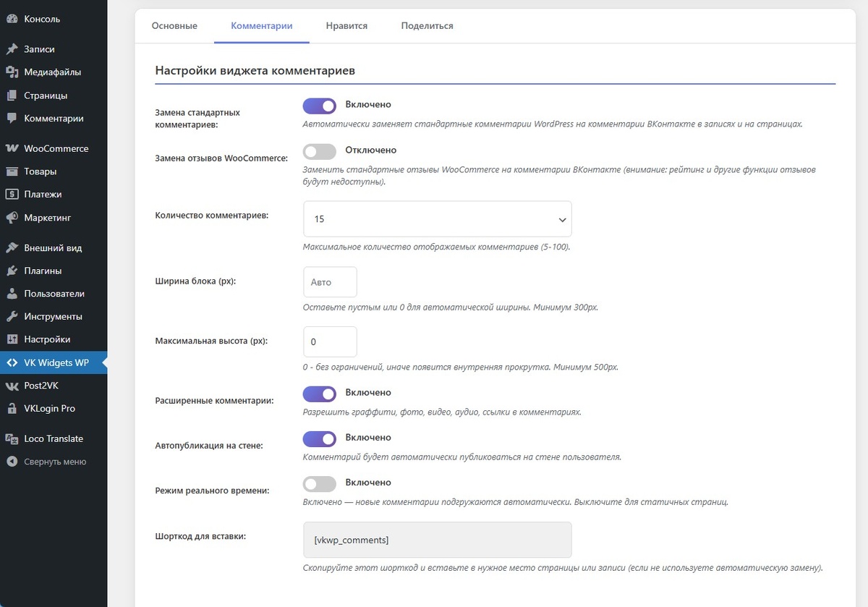Click the VK Widgets WP code icon
Viewport: 868px width, 607px height.
[12, 362]
